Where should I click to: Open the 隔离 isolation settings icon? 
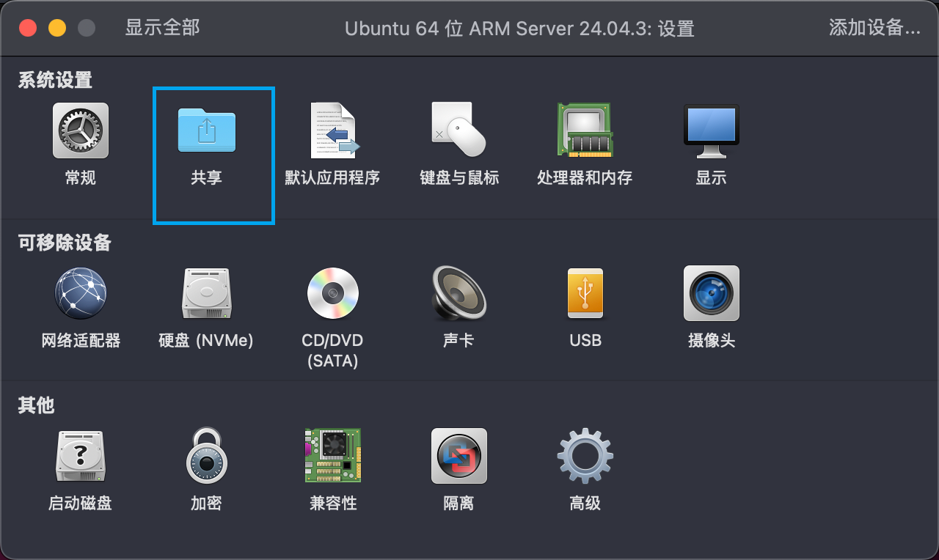[x=459, y=456]
